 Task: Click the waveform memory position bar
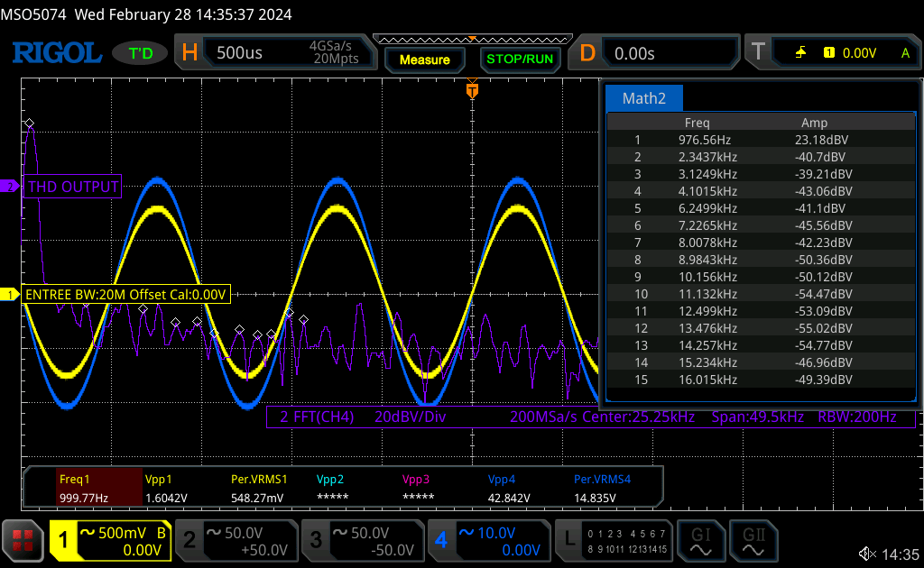tap(473, 40)
